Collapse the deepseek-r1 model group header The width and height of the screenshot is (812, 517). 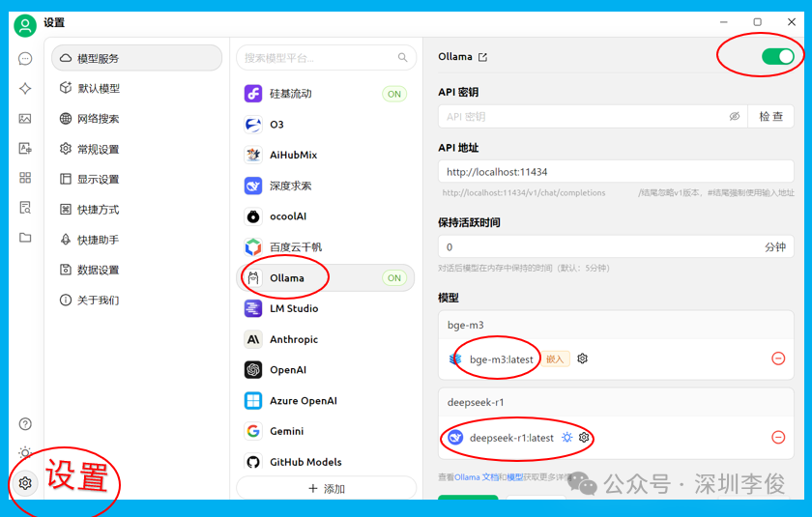coord(616,402)
